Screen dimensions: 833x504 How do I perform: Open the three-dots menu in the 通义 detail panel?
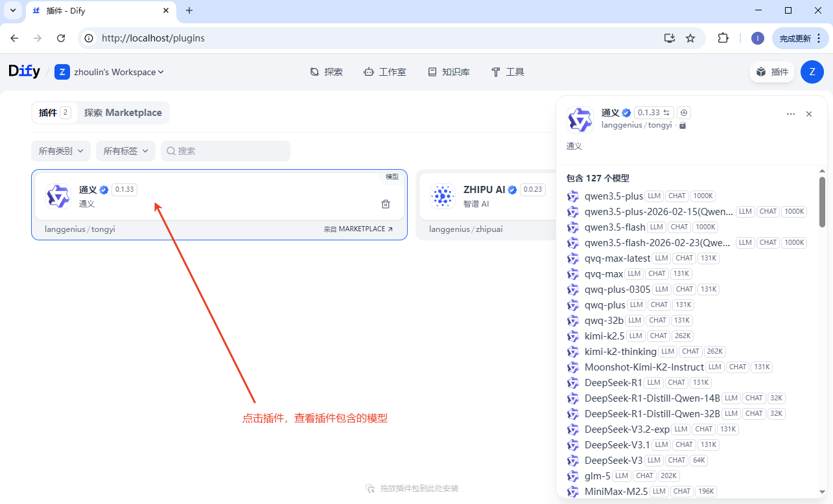[790, 114]
